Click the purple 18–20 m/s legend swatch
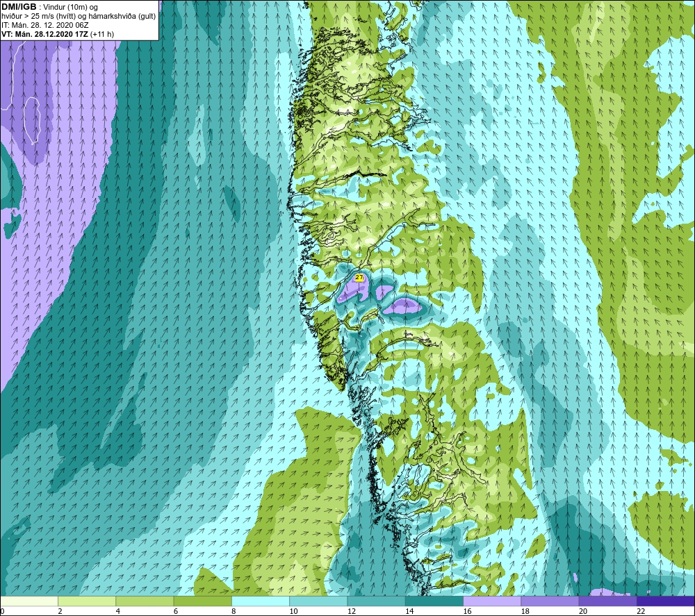695x616 pixels. 550,601
